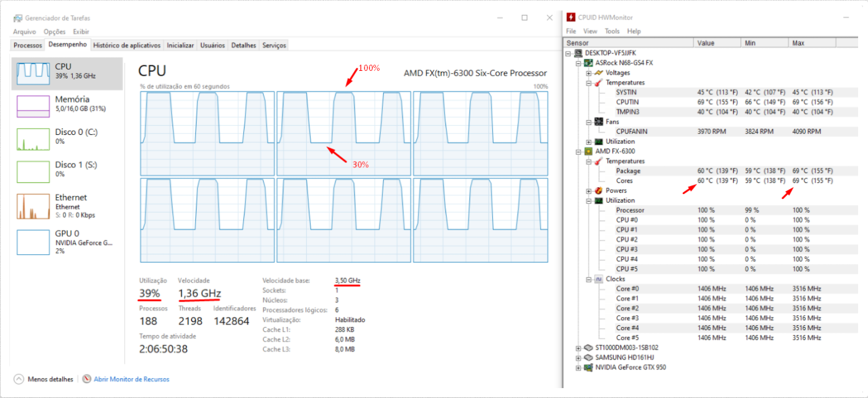The width and height of the screenshot is (868, 398).
Task: Click the Clocks node icon
Action: point(599,279)
